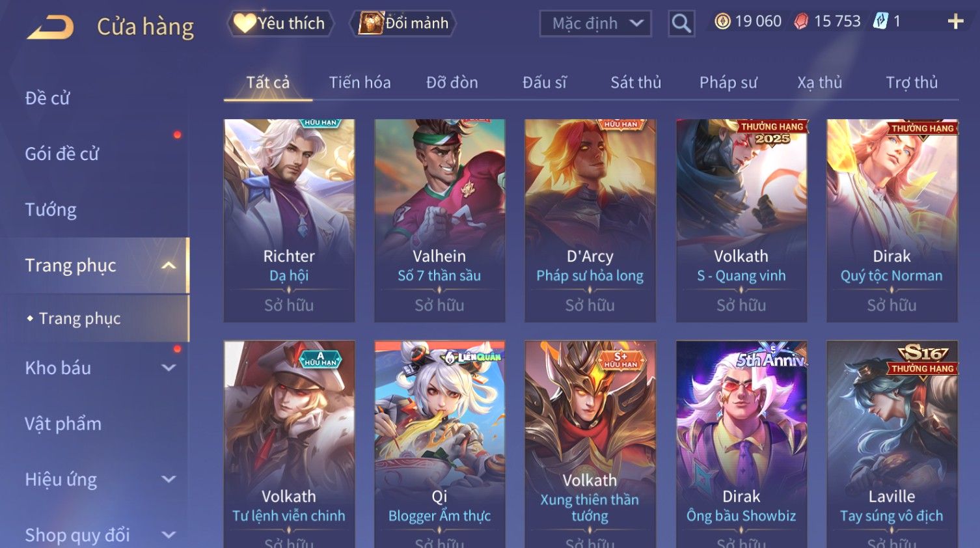Open Yêu thích favorites heart button
The image size is (980, 548).
click(x=280, y=23)
